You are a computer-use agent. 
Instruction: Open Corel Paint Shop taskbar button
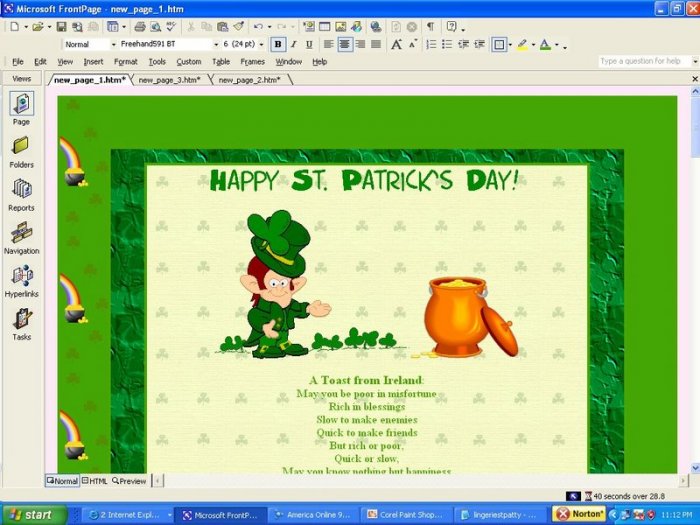406,515
